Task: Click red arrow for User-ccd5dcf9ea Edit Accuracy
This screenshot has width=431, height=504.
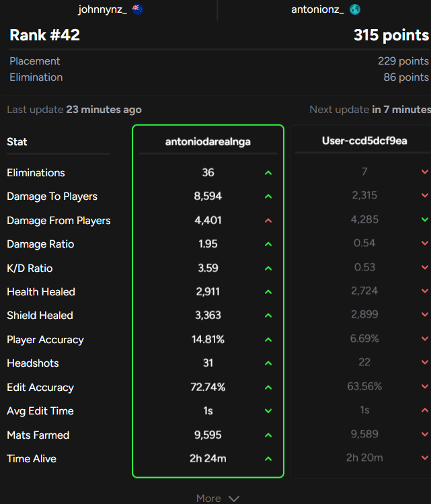Action: [425, 386]
